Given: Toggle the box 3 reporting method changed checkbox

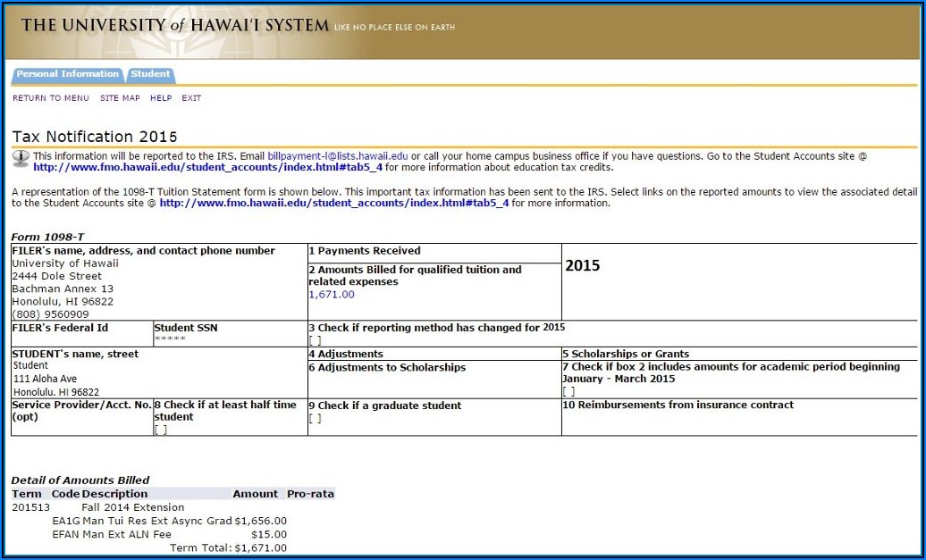Looking at the screenshot, I should click(315, 340).
